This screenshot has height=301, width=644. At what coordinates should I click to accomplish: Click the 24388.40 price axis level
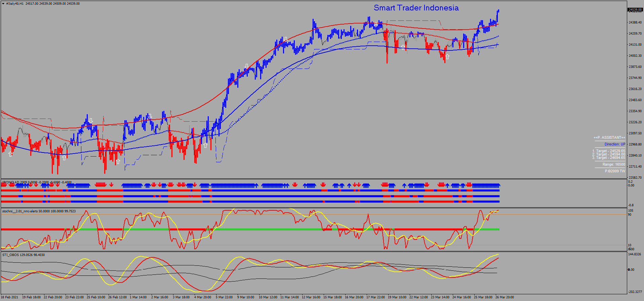635,23
